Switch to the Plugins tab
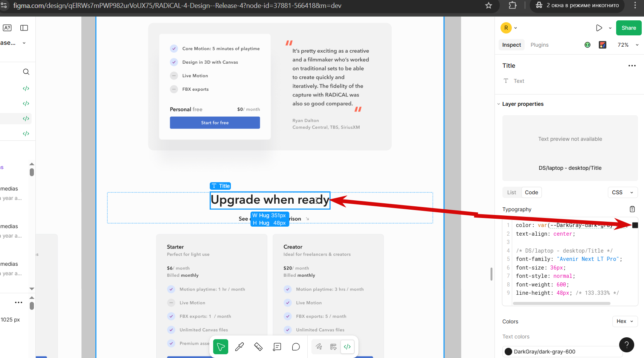The height and width of the screenshot is (358, 644). click(539, 45)
